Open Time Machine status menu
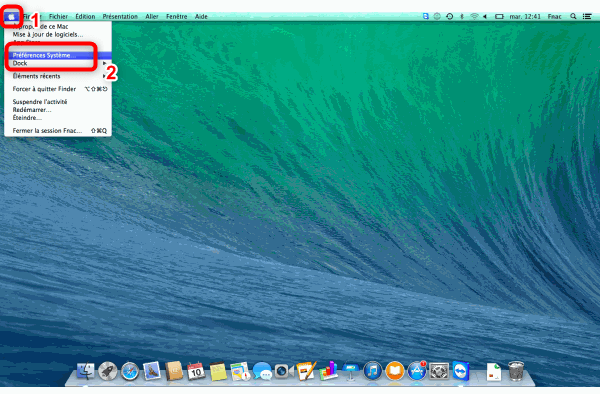The width and height of the screenshot is (600, 394). 450,16
